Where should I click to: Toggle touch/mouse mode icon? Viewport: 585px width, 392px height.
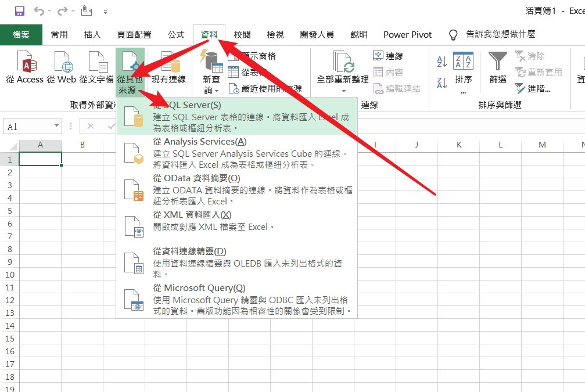[x=86, y=10]
